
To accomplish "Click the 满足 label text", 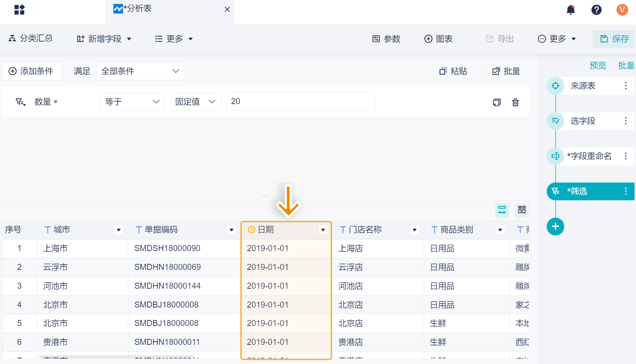I will point(82,71).
